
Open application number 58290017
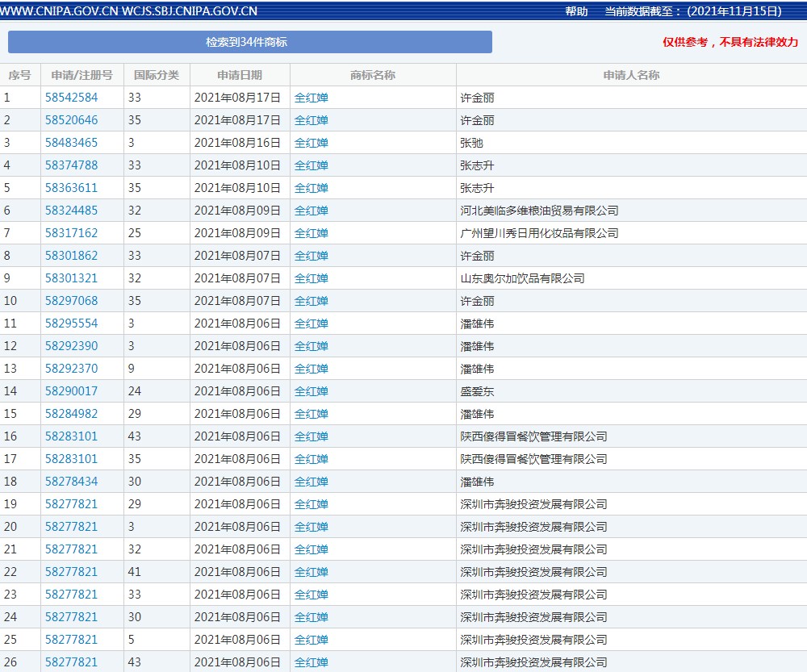click(x=71, y=391)
